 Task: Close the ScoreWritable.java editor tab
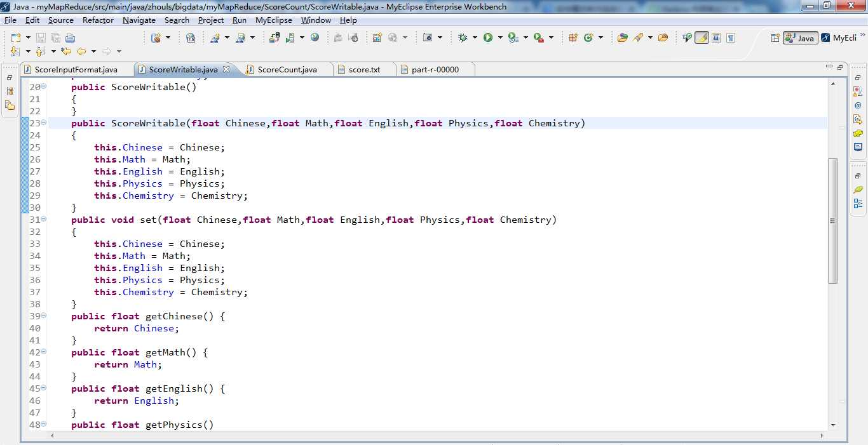point(226,69)
